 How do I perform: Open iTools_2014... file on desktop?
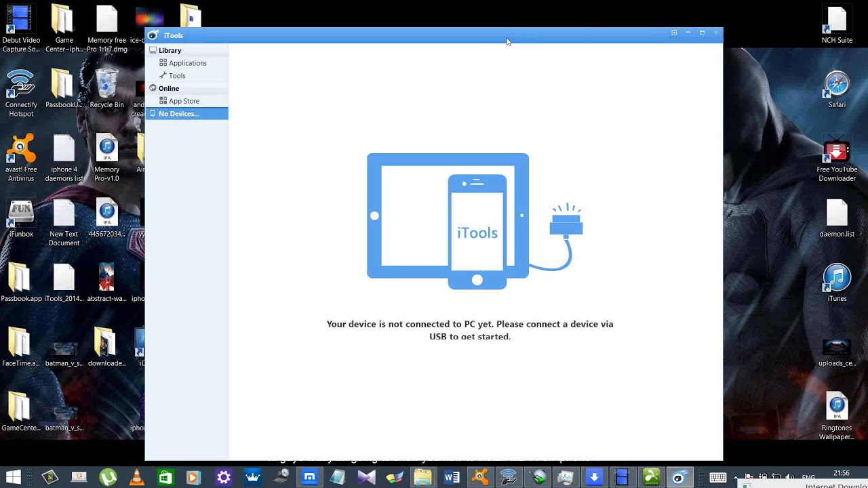pyautogui.click(x=64, y=283)
